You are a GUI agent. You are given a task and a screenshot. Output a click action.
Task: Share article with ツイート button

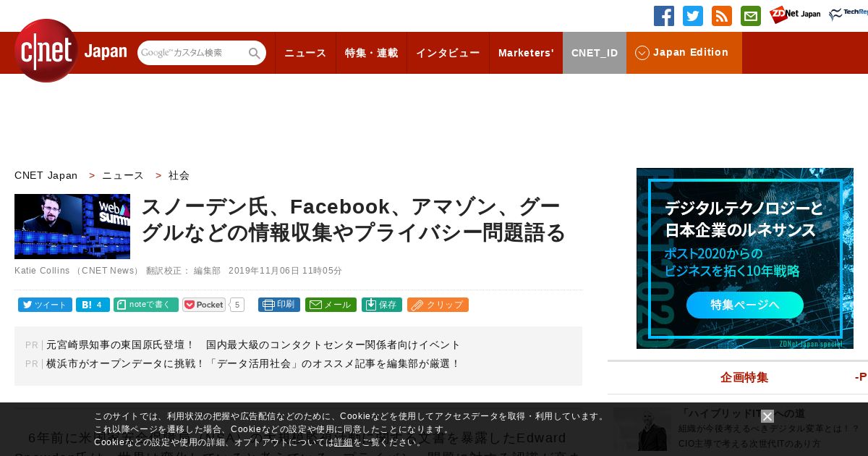click(45, 305)
